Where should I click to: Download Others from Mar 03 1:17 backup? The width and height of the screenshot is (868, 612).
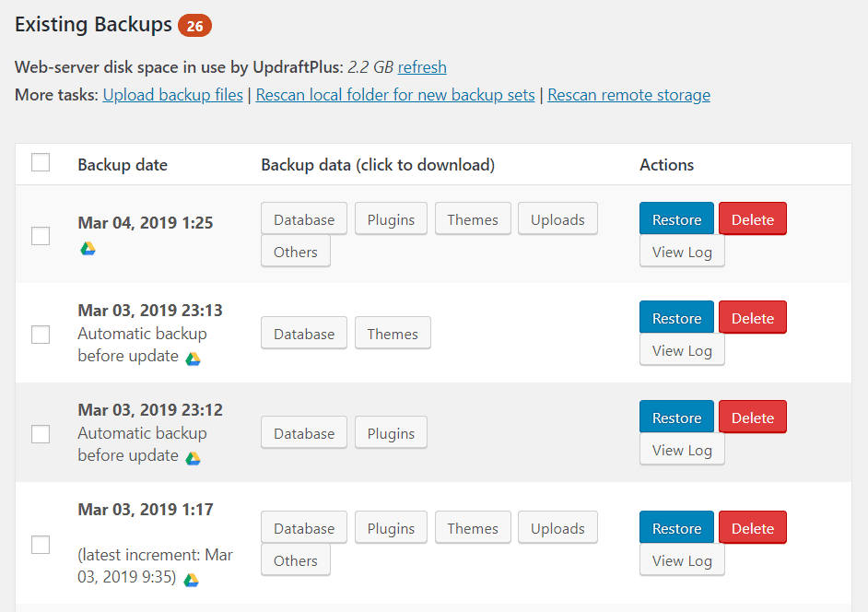[296, 560]
